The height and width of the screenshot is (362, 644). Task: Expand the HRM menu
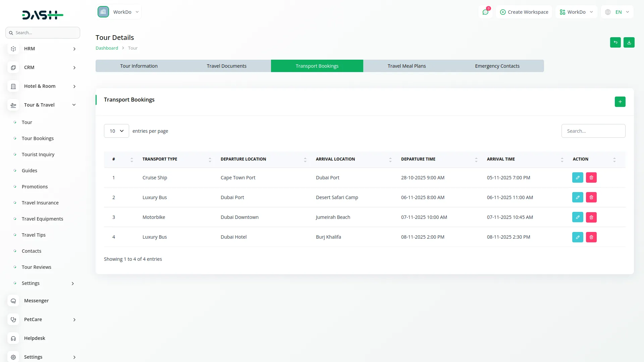[74, 49]
